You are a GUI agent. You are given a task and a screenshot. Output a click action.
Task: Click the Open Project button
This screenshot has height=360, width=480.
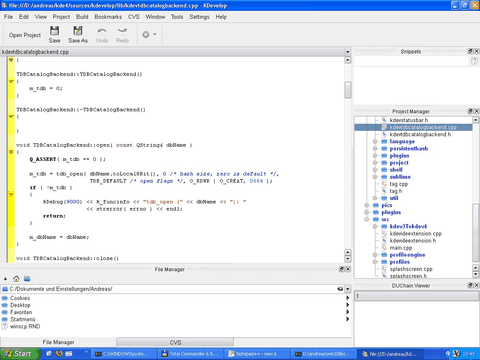tap(25, 35)
